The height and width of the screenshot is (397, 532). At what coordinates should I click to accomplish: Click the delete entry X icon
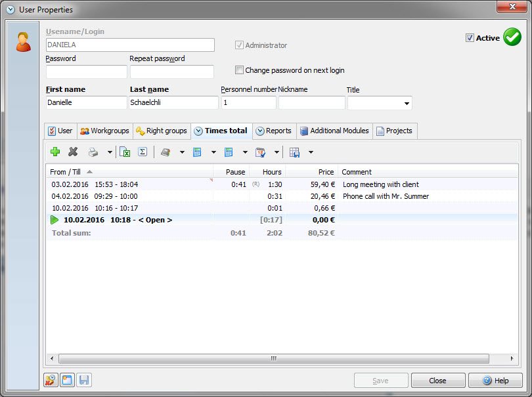pyautogui.click(x=73, y=152)
